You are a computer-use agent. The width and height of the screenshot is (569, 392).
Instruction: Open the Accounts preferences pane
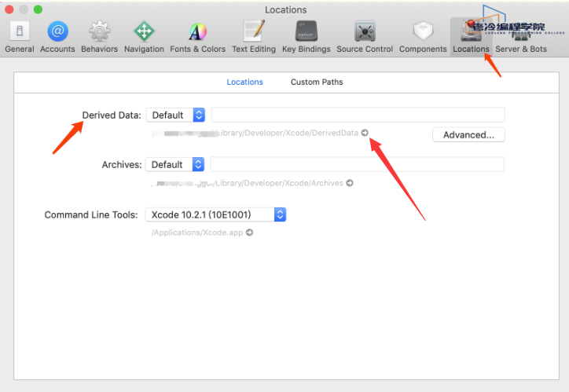[57, 37]
